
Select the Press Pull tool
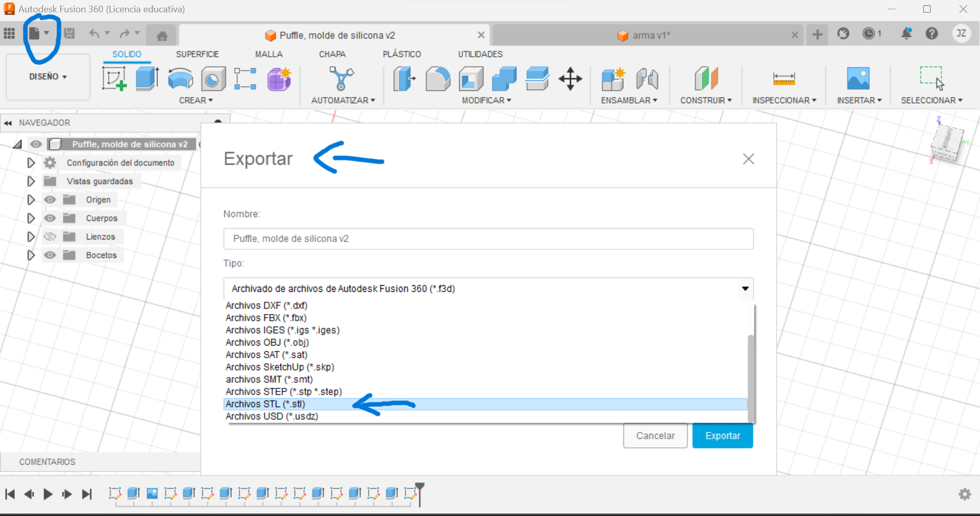coord(404,79)
